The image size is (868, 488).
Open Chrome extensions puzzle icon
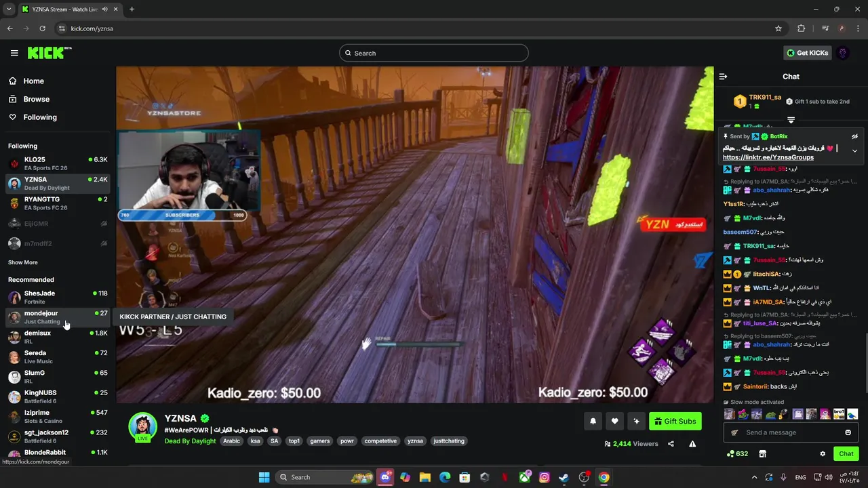(802, 28)
